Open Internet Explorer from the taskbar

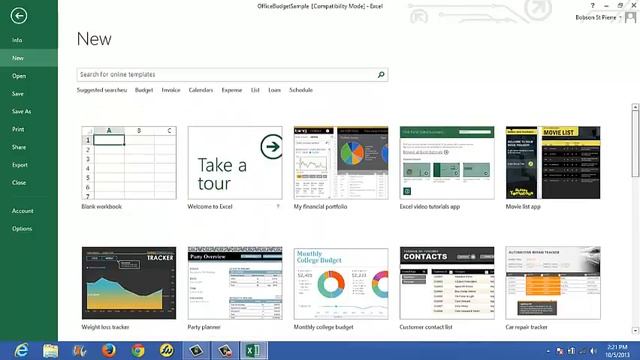21,351
